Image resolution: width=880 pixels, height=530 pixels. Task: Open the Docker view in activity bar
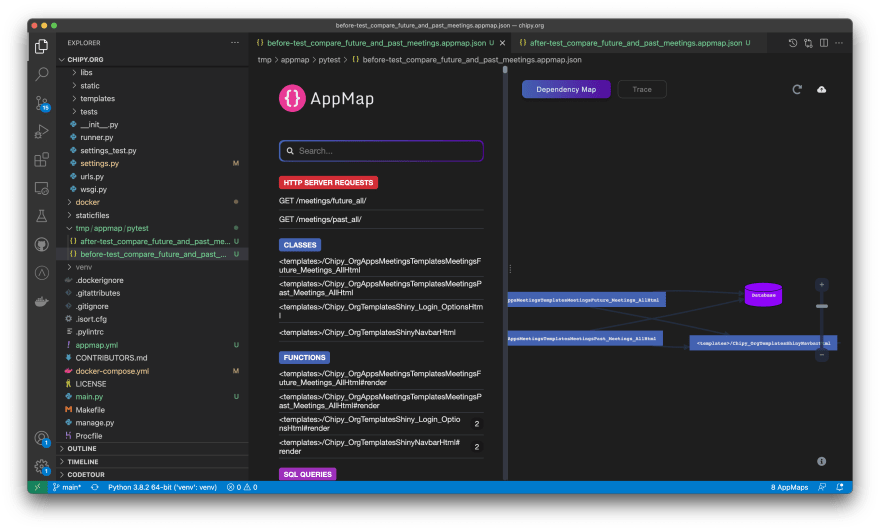[42, 301]
